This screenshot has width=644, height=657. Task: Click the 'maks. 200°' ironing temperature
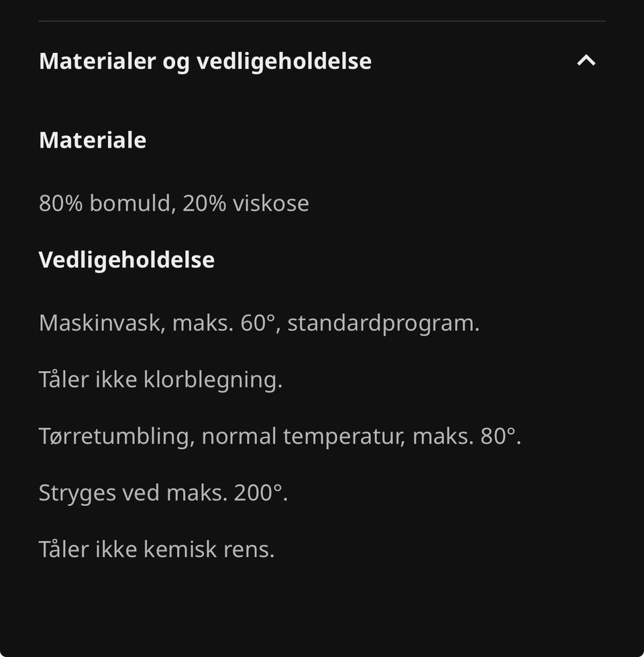[226, 493]
